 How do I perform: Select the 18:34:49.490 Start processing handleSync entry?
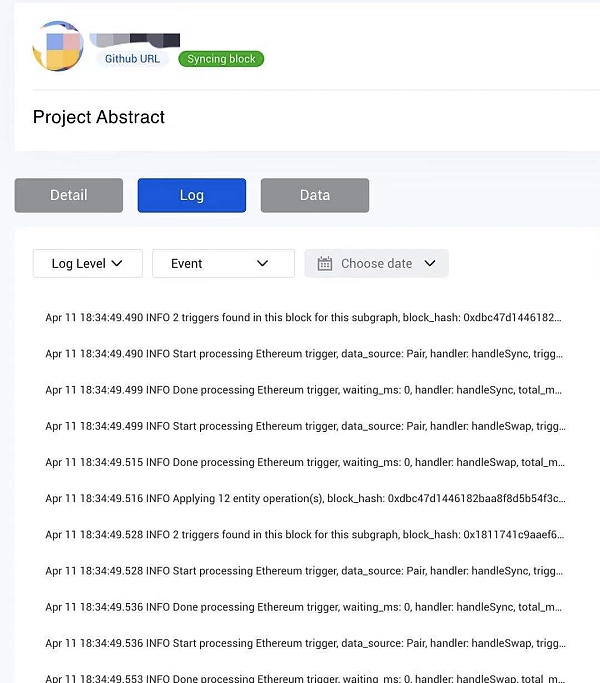coord(303,354)
